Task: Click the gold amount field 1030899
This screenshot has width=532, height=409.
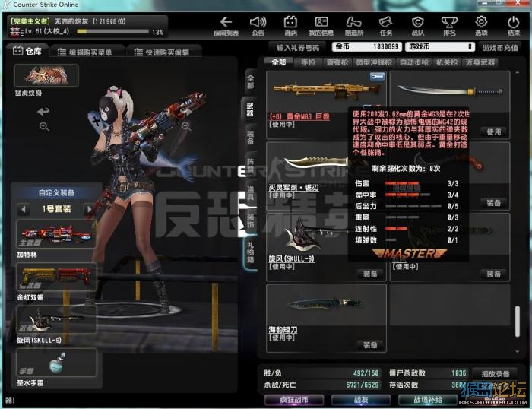Action: tap(367, 46)
